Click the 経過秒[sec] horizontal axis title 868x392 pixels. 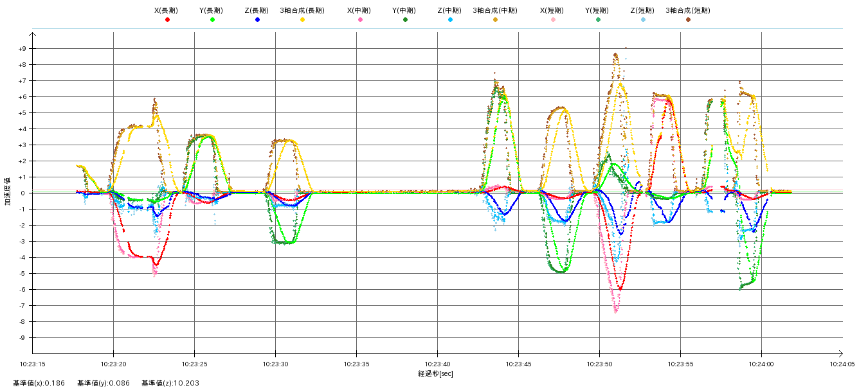pyautogui.click(x=435, y=373)
